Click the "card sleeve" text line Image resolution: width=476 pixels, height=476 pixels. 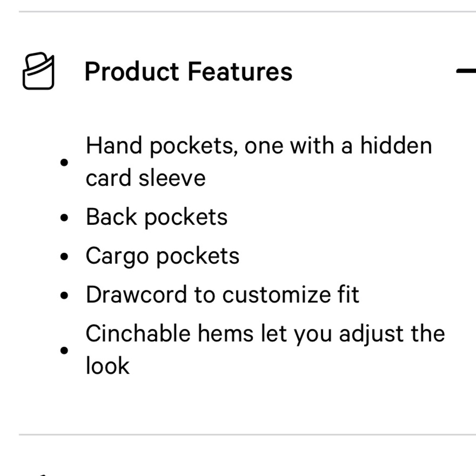coord(145,178)
